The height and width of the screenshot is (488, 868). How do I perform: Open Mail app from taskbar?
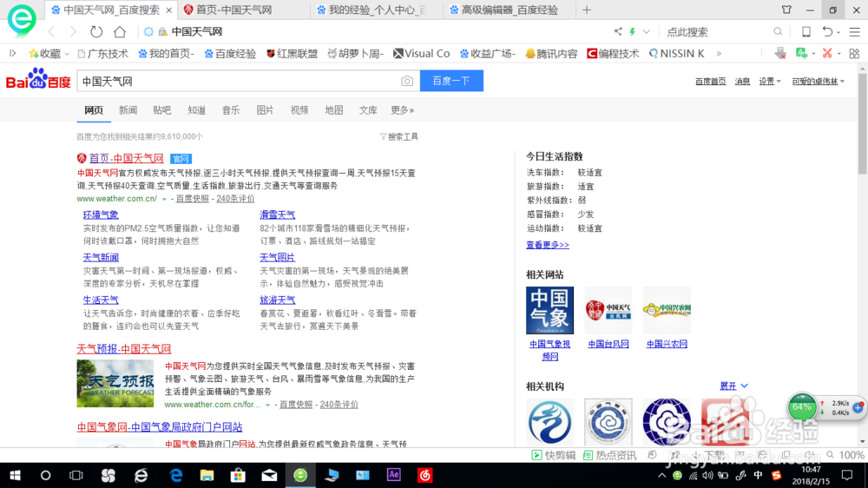[x=269, y=475]
